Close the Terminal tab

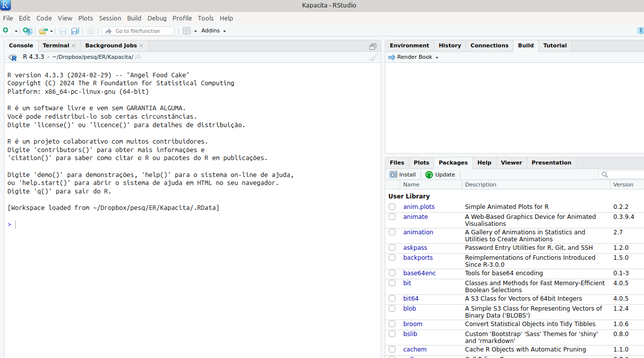[x=73, y=45]
